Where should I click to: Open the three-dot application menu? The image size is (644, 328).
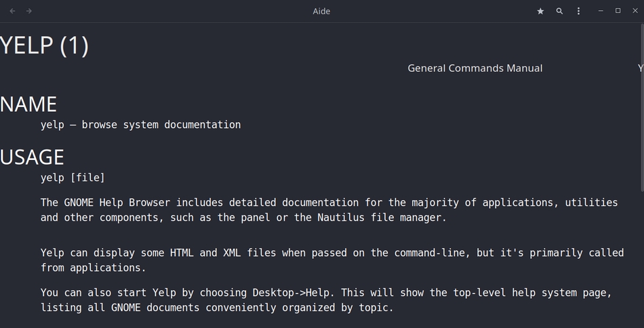tap(578, 11)
